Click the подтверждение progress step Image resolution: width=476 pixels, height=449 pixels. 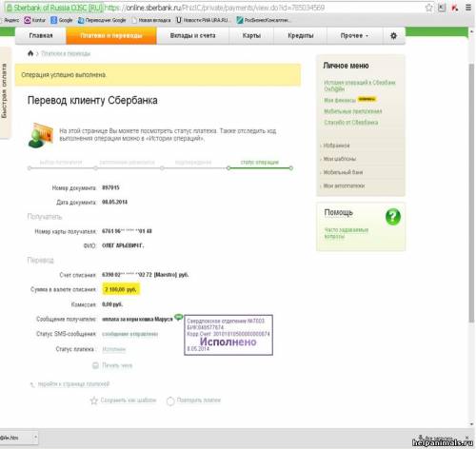click(193, 163)
